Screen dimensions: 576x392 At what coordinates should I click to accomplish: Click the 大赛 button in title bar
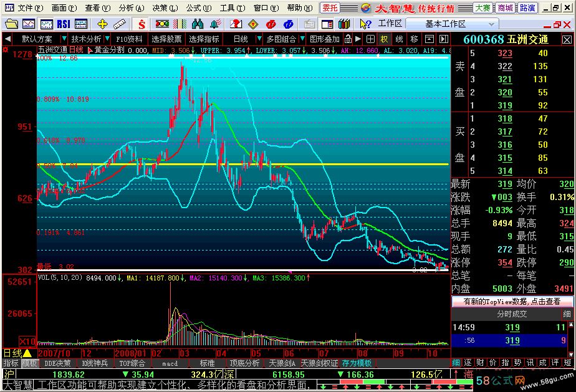482,7
